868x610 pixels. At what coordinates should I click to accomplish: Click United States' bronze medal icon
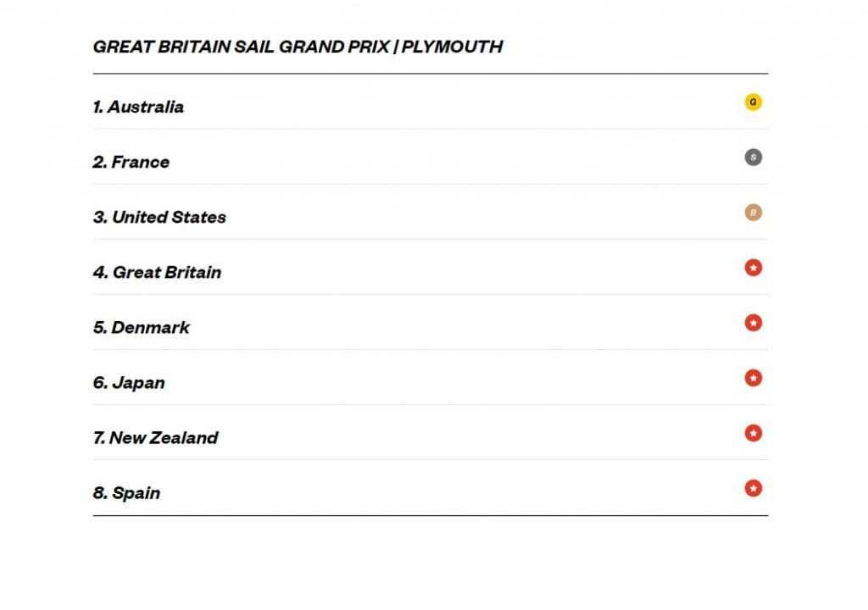(753, 213)
